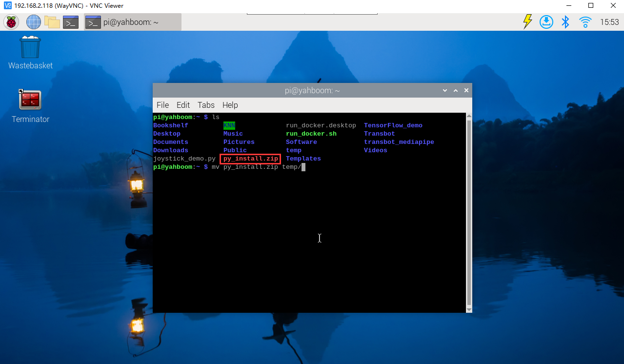The width and height of the screenshot is (624, 364).
Task: Minimize the terminal window with the down chevron
Action: point(445,91)
